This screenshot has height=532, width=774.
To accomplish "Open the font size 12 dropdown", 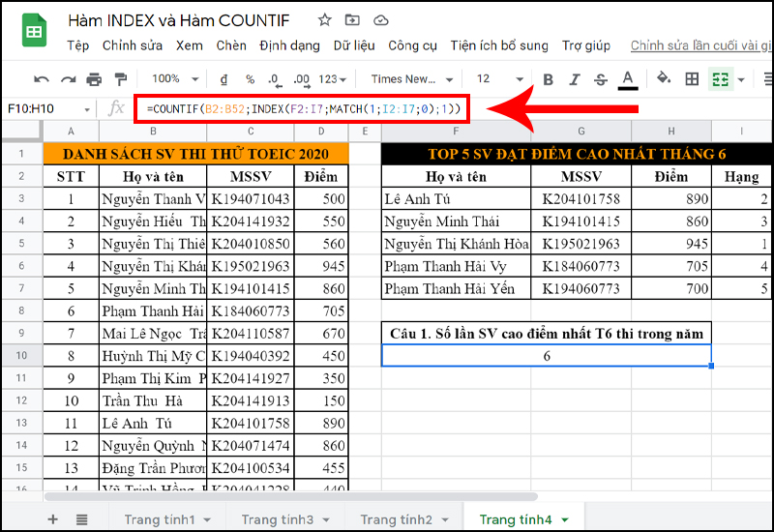I will (x=499, y=79).
